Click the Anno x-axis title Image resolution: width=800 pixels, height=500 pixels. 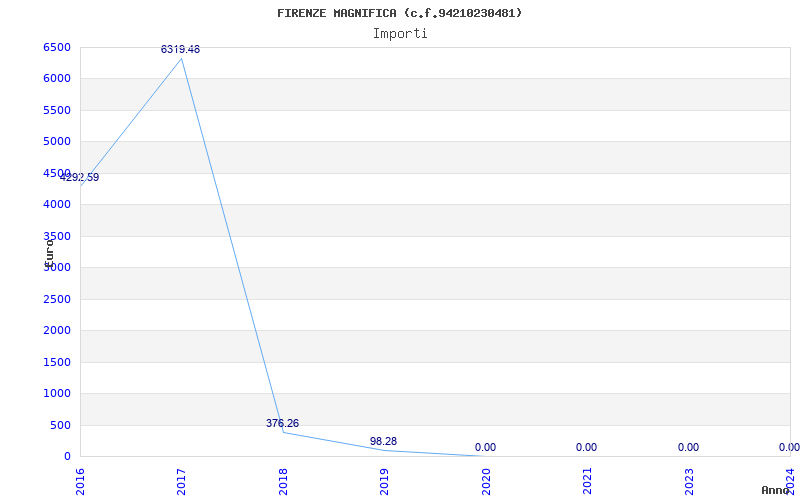point(776,490)
